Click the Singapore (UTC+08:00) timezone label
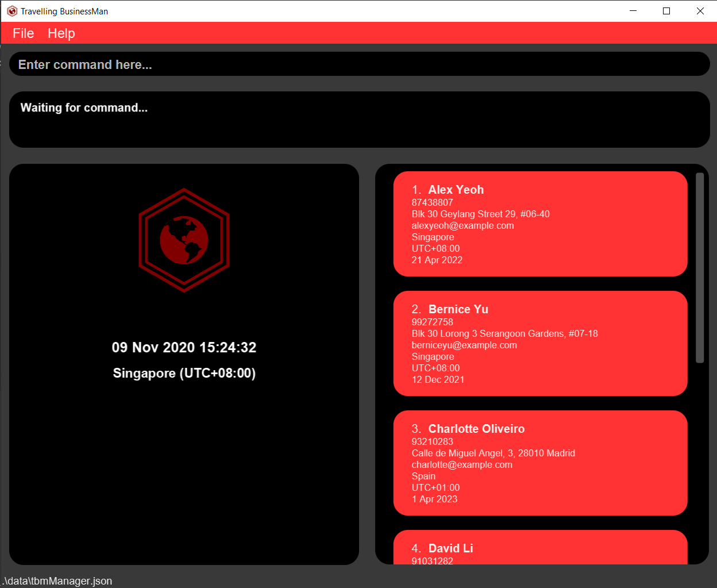 tap(184, 373)
